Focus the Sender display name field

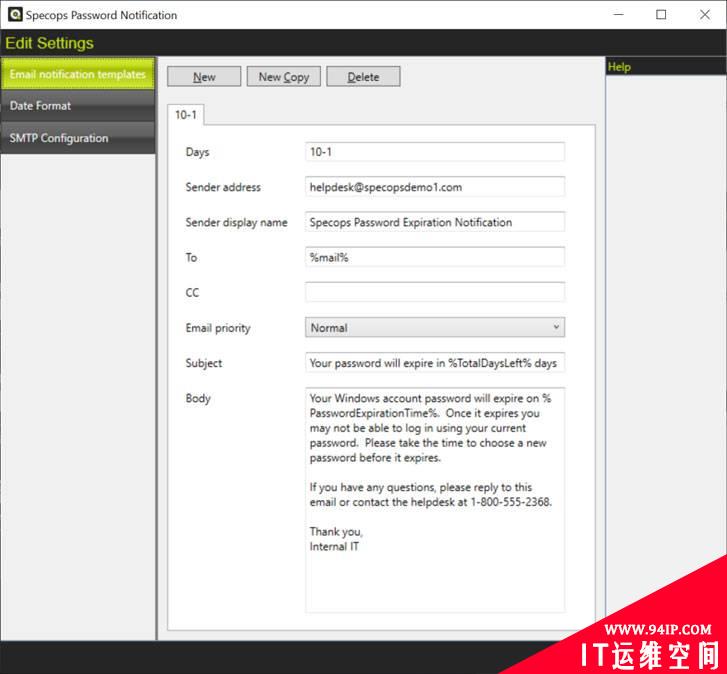pos(434,222)
